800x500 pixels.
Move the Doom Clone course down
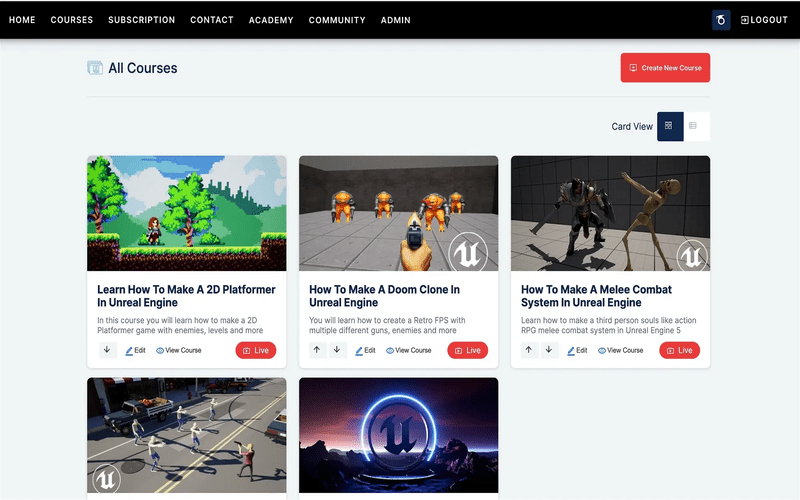click(x=337, y=350)
